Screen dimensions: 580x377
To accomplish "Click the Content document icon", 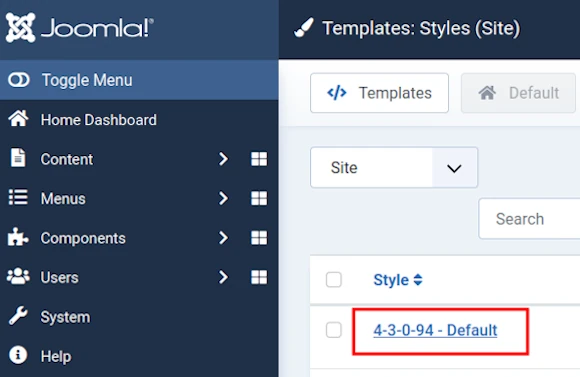I will click(18, 158).
